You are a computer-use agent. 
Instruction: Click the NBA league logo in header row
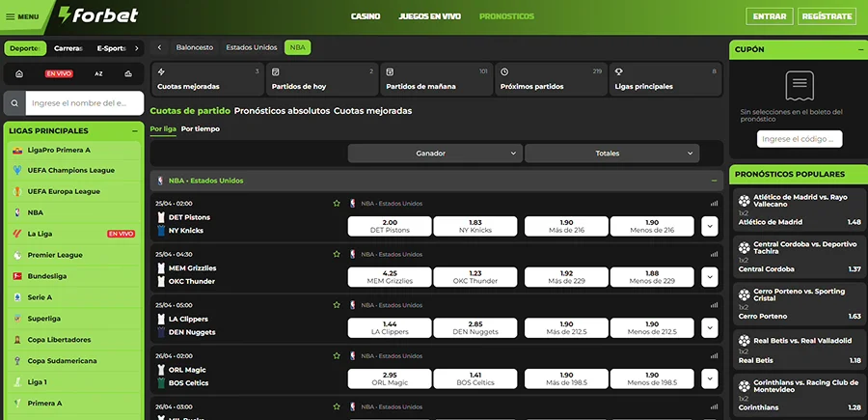pos(160,181)
